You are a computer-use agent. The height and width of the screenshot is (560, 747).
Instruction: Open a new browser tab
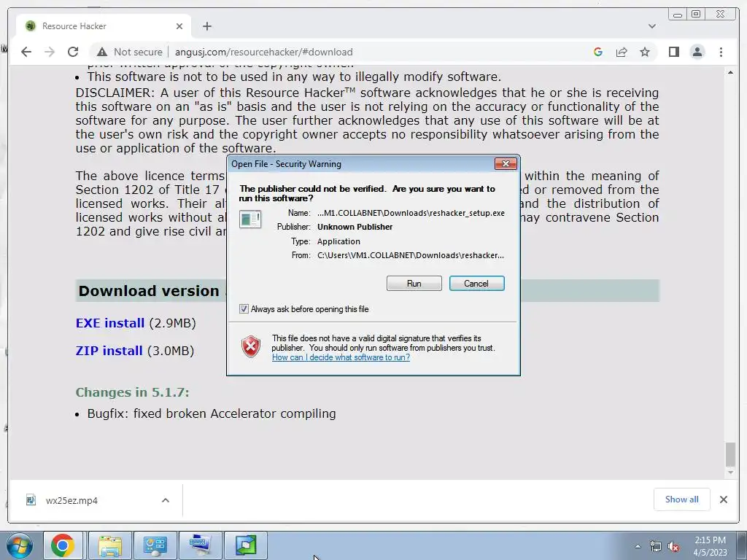(x=206, y=26)
